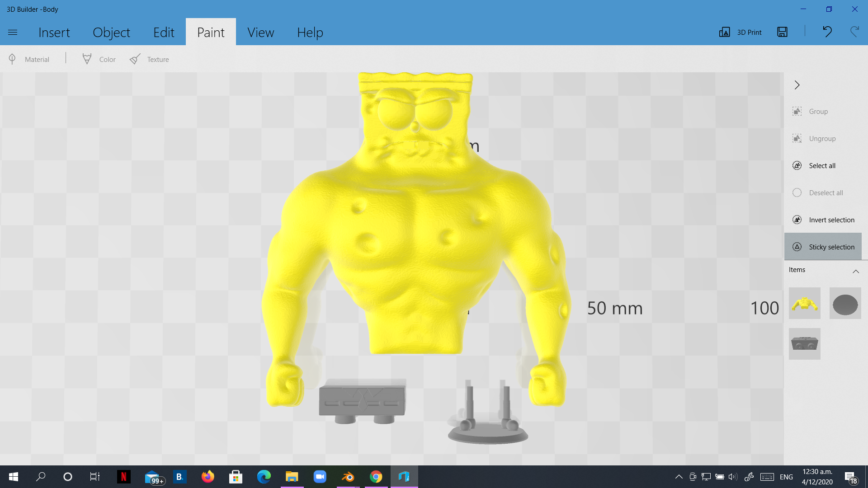
Task: Redo the last action
Action: pos(854,32)
